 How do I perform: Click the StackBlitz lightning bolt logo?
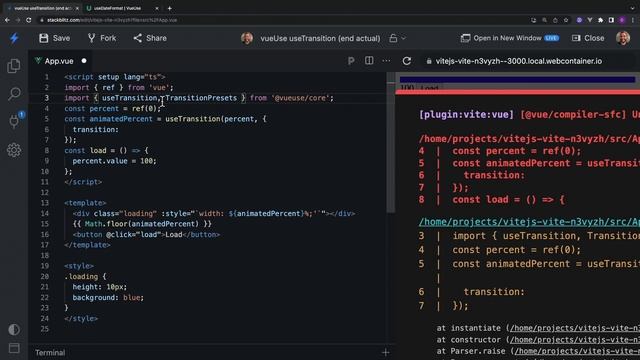(14, 38)
